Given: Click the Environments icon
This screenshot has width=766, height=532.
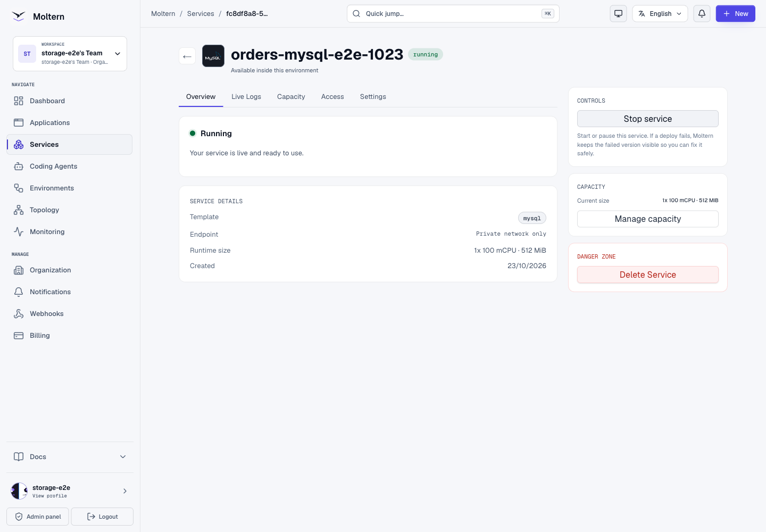Looking at the screenshot, I should (19, 188).
